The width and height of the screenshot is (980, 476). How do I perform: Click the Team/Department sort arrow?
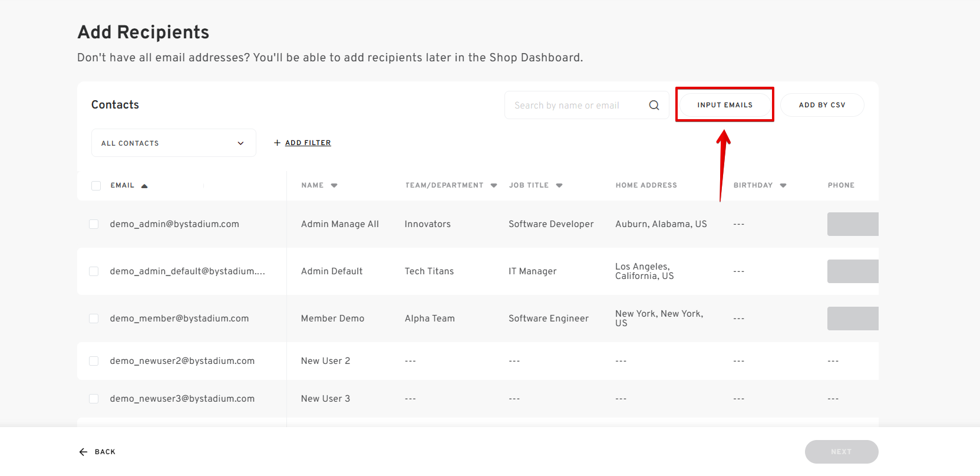(x=494, y=185)
